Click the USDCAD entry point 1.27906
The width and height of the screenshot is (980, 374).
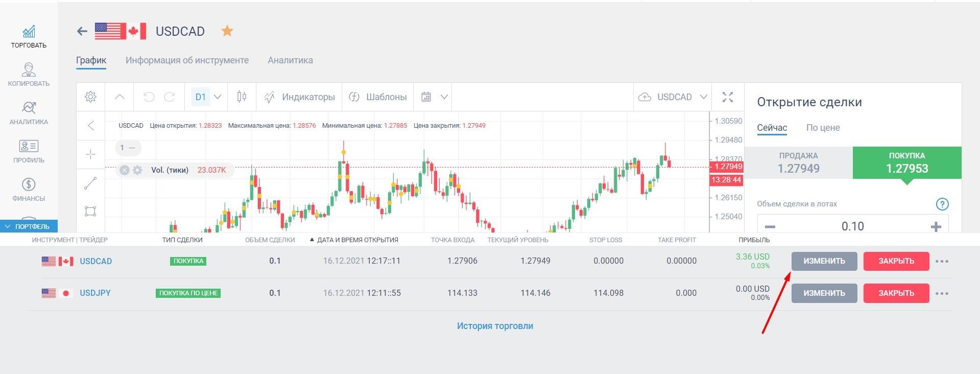coord(462,261)
